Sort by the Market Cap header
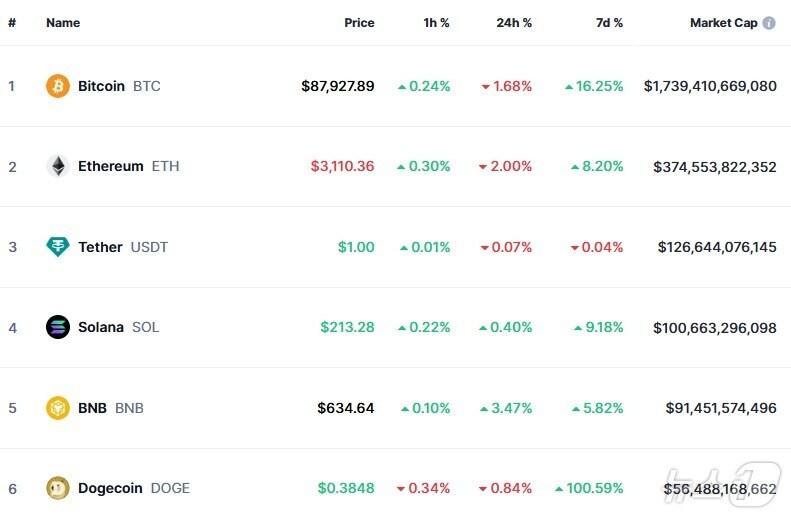 coord(723,23)
